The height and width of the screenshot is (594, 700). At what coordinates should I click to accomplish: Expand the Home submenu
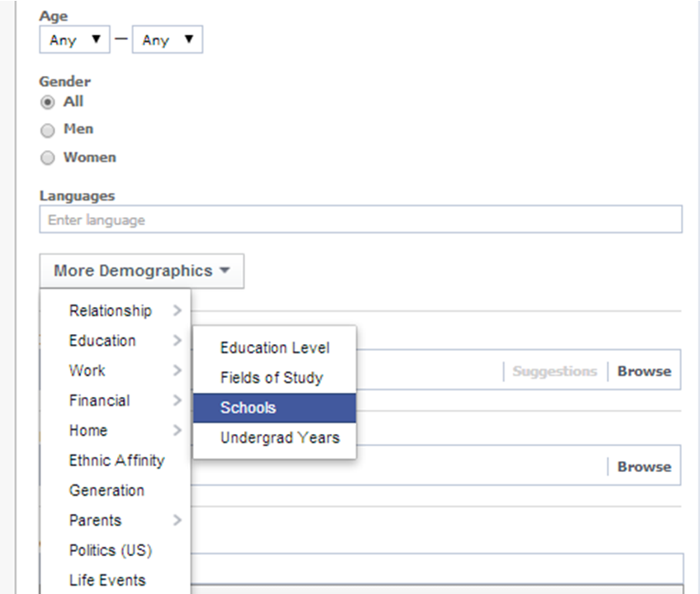pyautogui.click(x=116, y=430)
